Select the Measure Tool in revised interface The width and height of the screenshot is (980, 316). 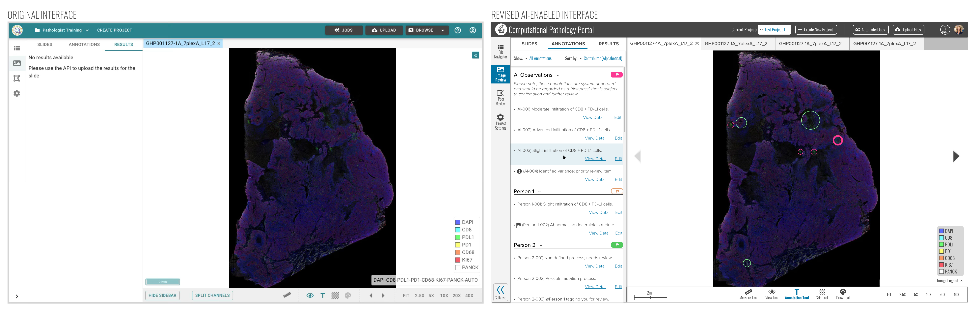point(748,294)
